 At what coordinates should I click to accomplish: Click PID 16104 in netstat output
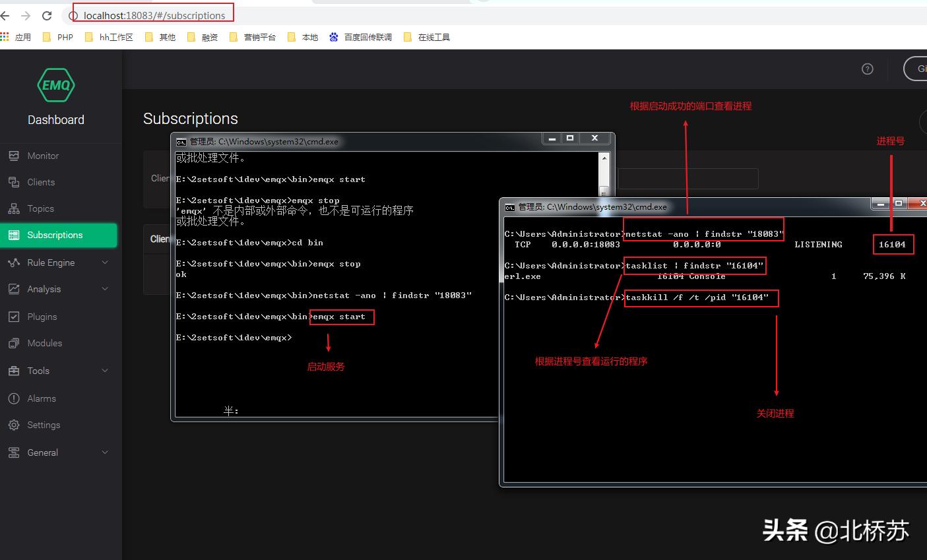point(892,244)
